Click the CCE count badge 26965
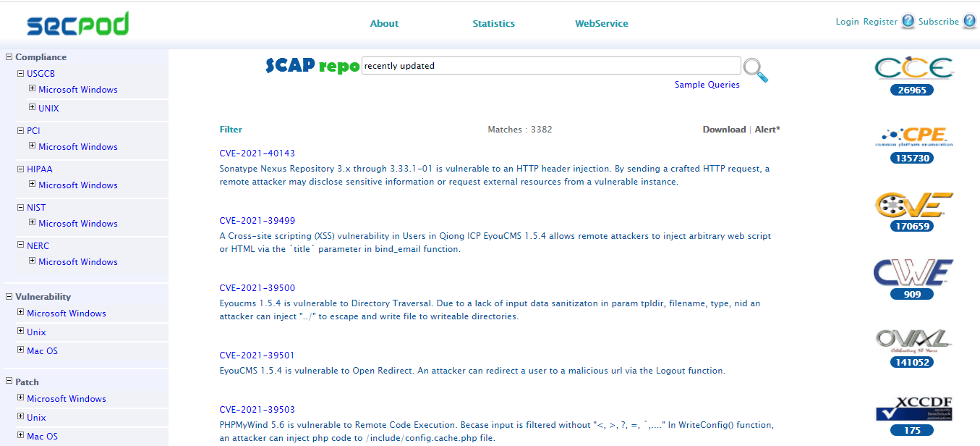 (x=912, y=91)
